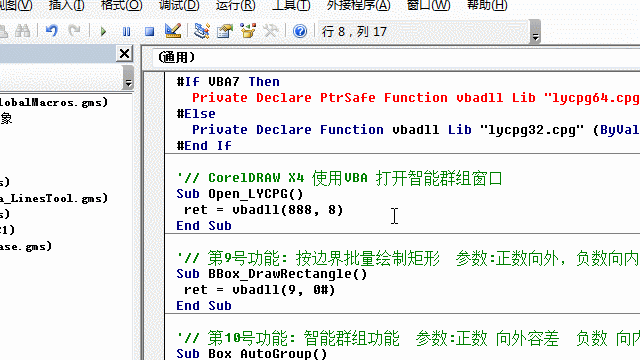
Task: Open the Object Browser icon
Action: click(x=247, y=31)
